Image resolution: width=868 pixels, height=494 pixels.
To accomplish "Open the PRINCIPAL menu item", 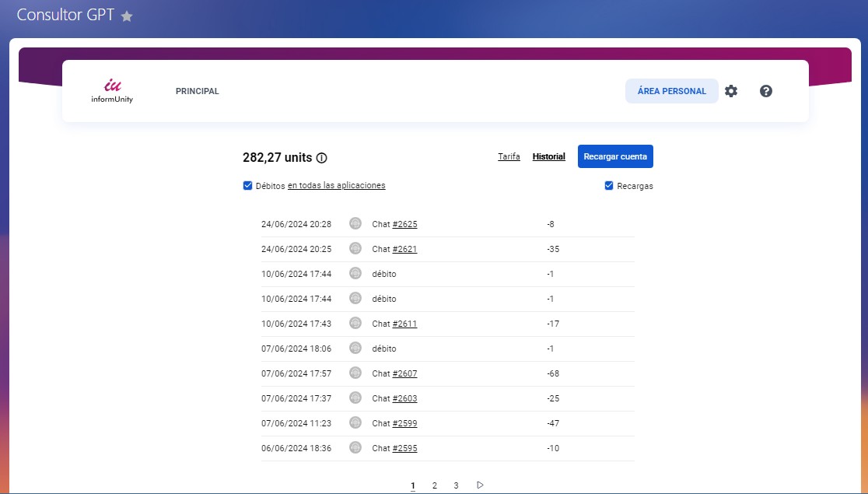I will [198, 91].
